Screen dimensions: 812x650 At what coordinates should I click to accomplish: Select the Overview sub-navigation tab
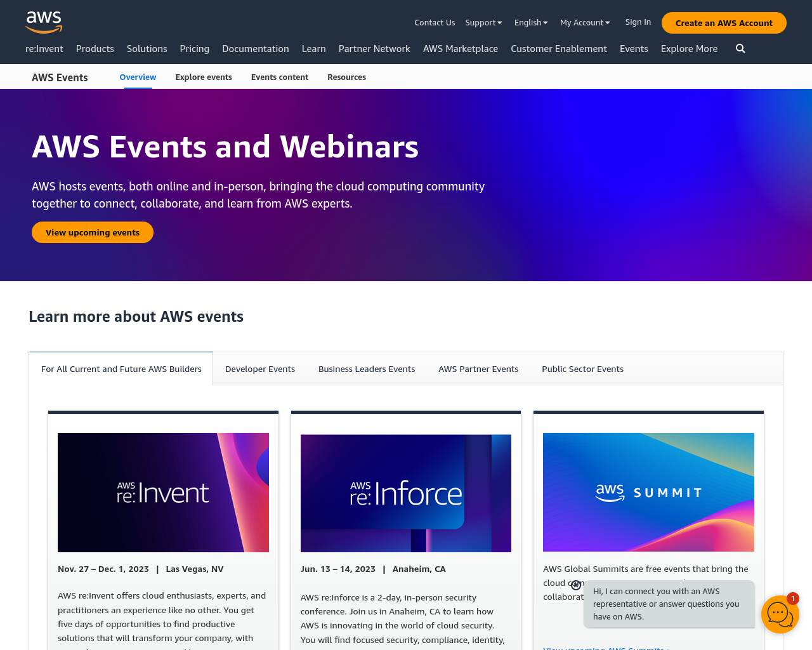click(138, 77)
